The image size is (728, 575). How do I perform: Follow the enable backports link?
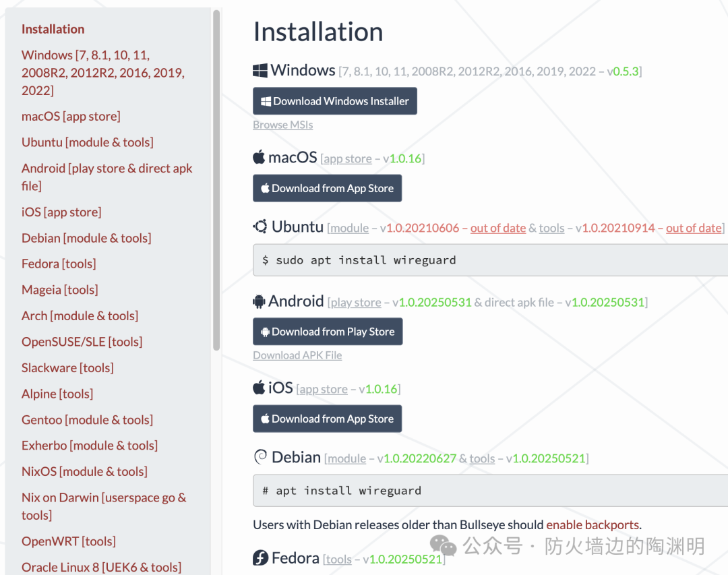(x=593, y=524)
